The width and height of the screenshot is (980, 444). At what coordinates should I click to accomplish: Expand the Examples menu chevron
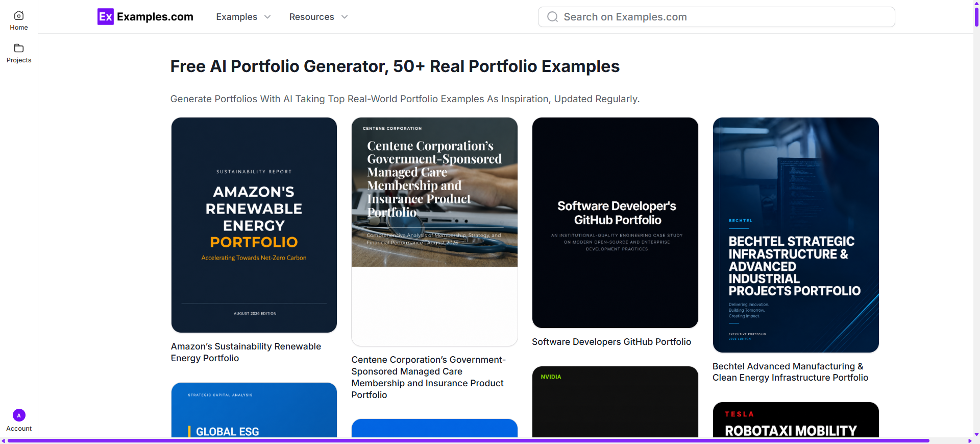(x=267, y=17)
